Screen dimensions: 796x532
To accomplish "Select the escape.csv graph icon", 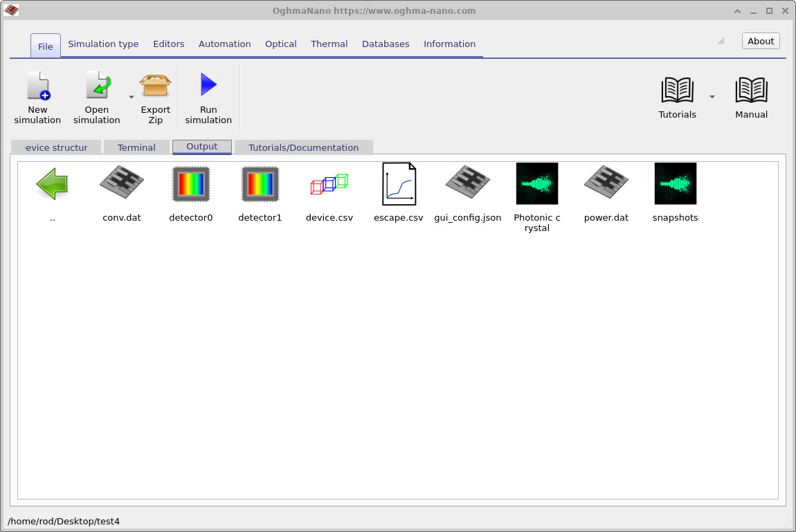I will point(399,183).
